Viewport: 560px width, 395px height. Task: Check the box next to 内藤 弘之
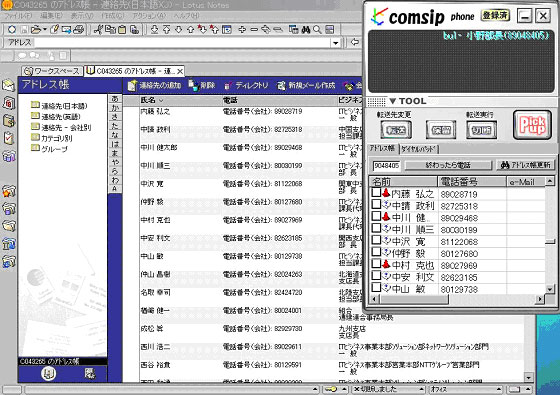[x=376, y=193]
